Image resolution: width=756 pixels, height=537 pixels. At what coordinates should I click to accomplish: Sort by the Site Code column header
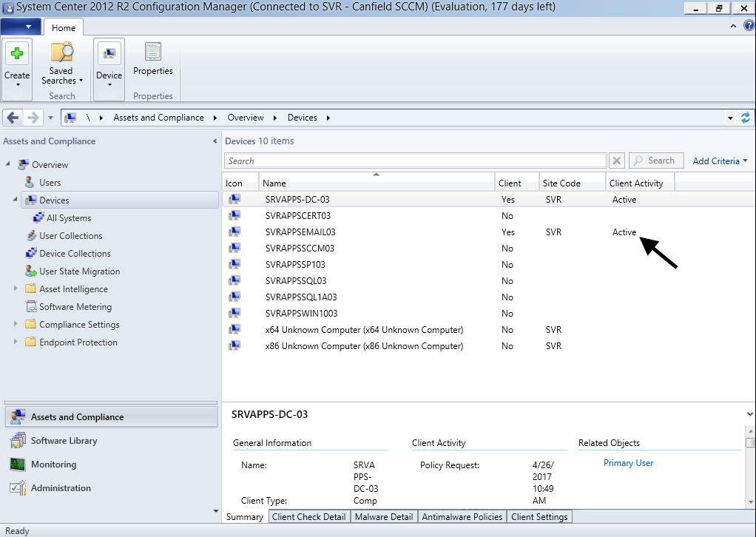coord(573,183)
